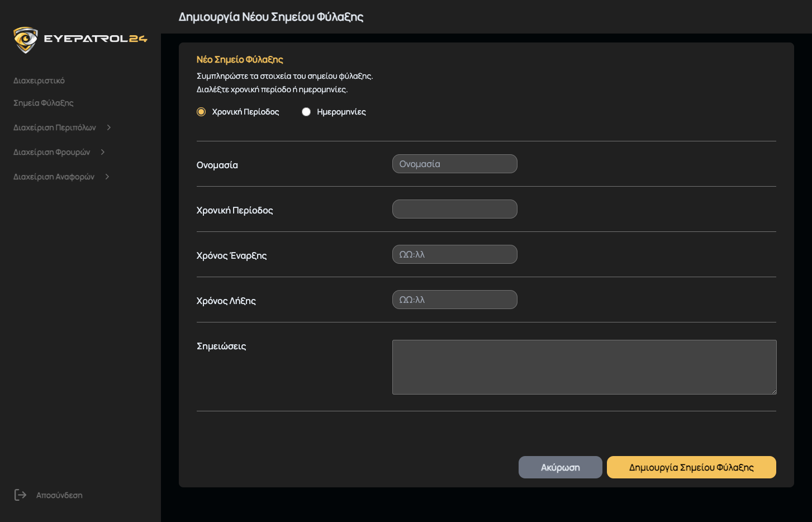Screen dimensions: 812x522
Task: Go to Σημεία Φύλαξης in sidebar
Action: (44, 103)
